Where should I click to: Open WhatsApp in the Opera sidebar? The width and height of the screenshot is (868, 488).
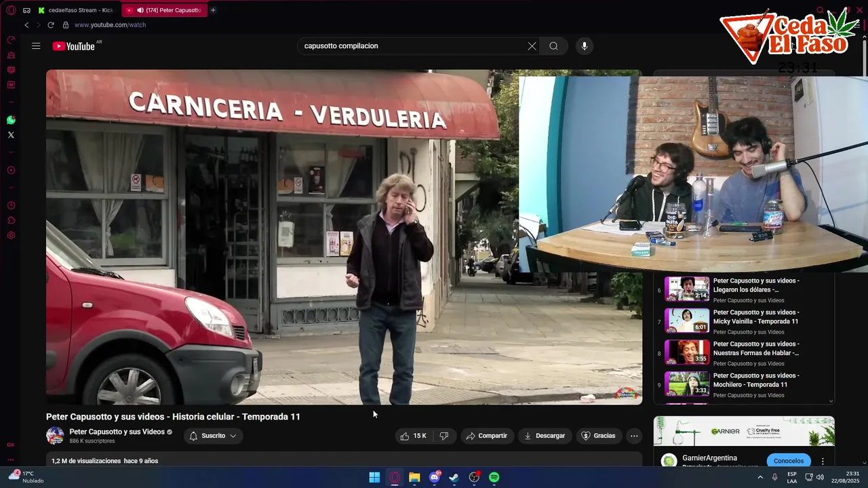pos(11,120)
